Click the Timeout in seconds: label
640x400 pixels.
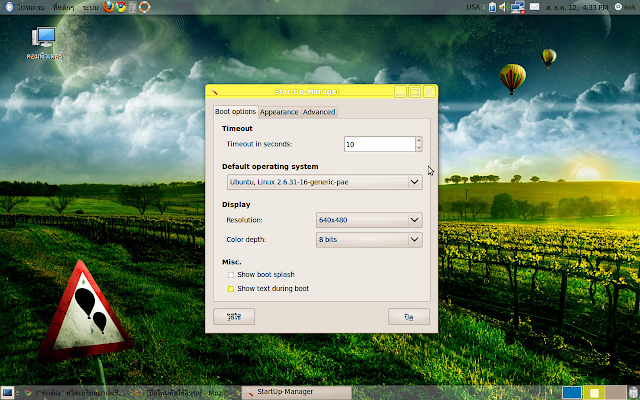pos(259,144)
